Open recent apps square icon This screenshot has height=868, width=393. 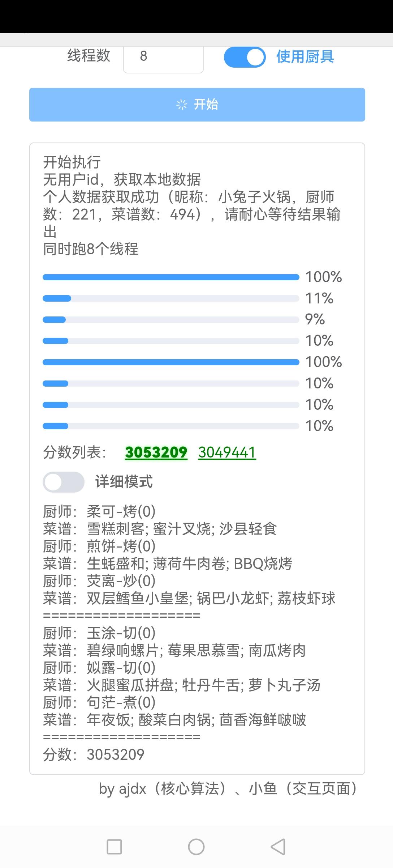click(114, 847)
